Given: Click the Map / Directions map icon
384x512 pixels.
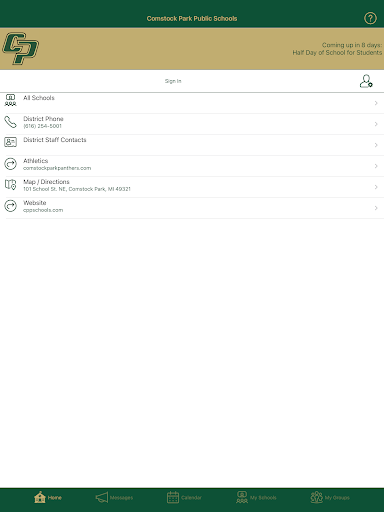Looking at the screenshot, I should [10, 185].
